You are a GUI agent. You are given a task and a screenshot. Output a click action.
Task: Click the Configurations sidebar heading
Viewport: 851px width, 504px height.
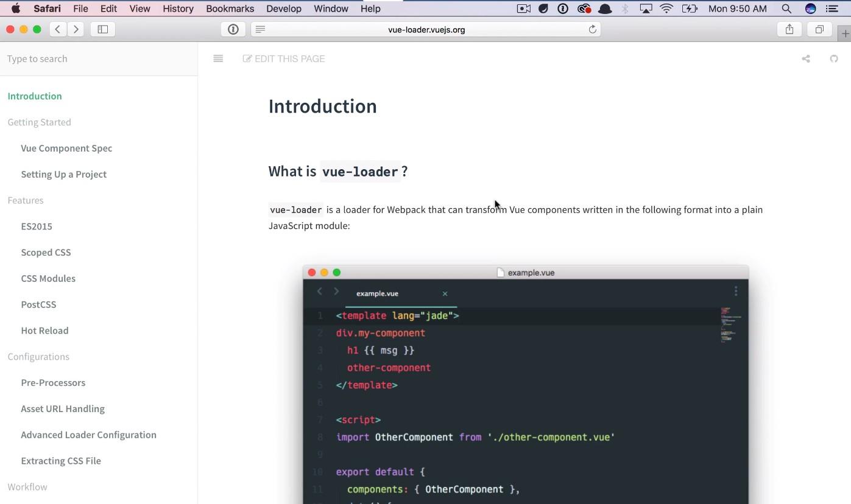(x=38, y=357)
